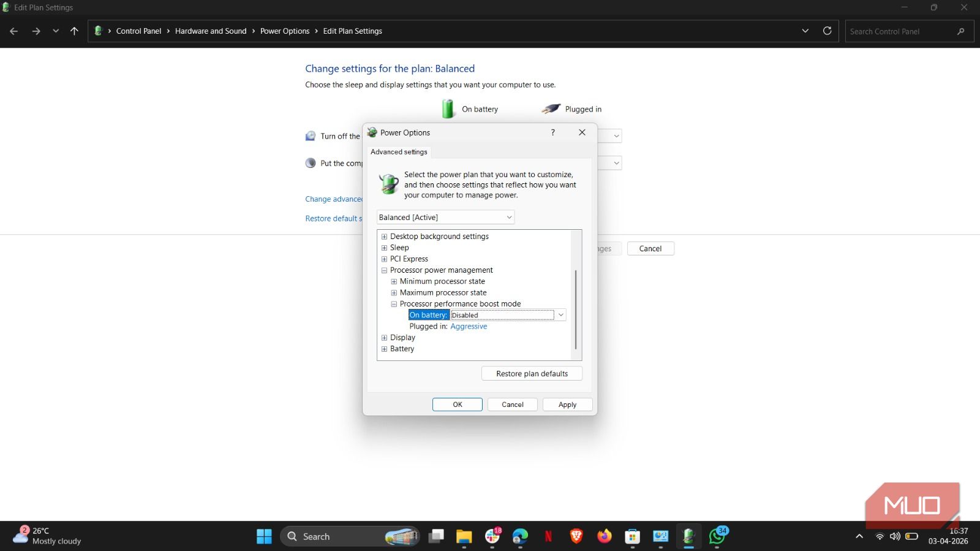Launch Brave browser from taskbar
The image size is (980, 551).
click(x=576, y=536)
